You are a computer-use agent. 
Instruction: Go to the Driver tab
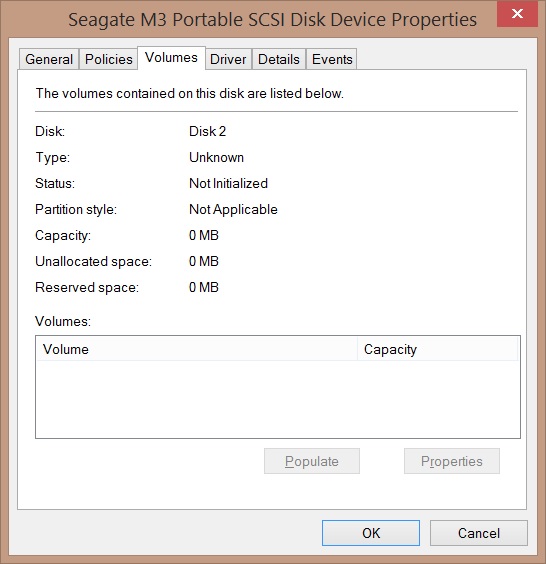click(228, 59)
